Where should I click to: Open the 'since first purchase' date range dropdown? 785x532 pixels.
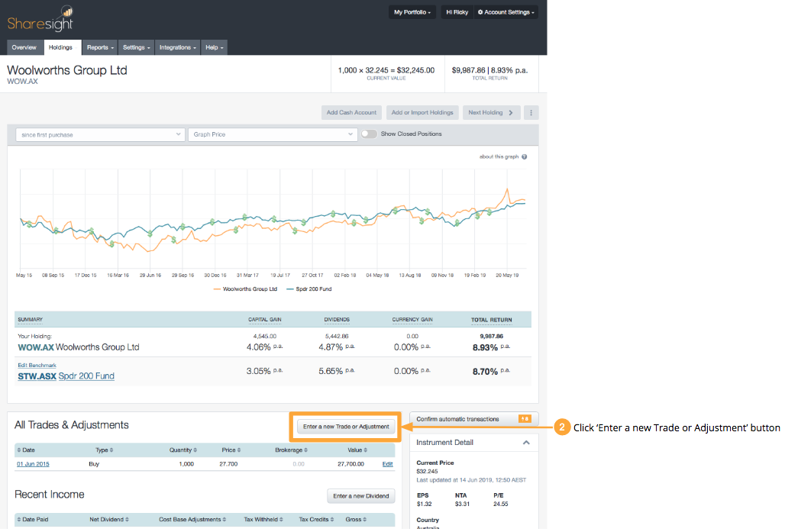pyautogui.click(x=100, y=134)
